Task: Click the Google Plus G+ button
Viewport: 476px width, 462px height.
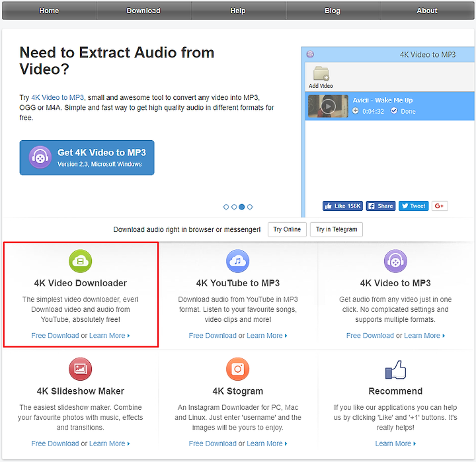Action: click(440, 206)
